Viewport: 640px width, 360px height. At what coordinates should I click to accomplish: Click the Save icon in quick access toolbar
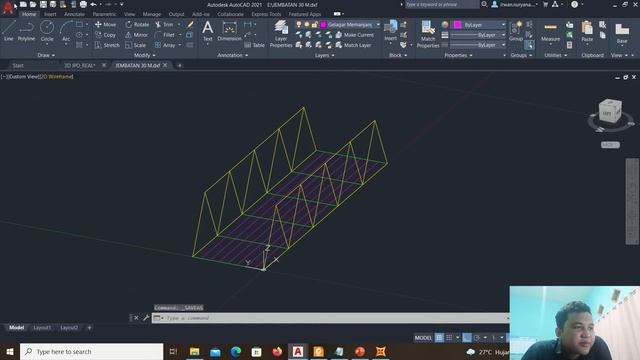pos(43,4)
